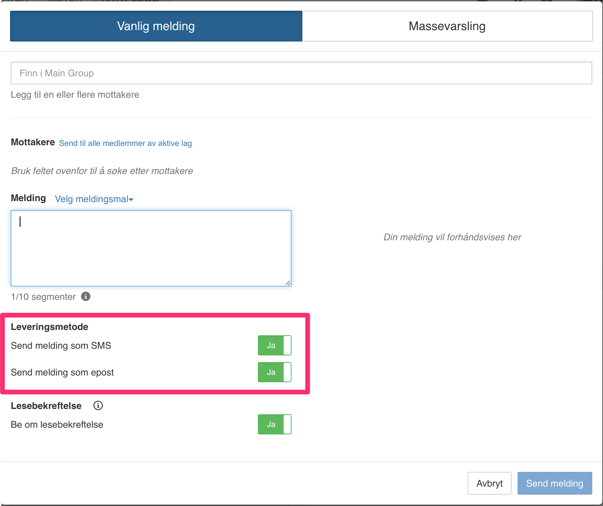
Task: Click inside the Melding text area
Action: tap(151, 248)
